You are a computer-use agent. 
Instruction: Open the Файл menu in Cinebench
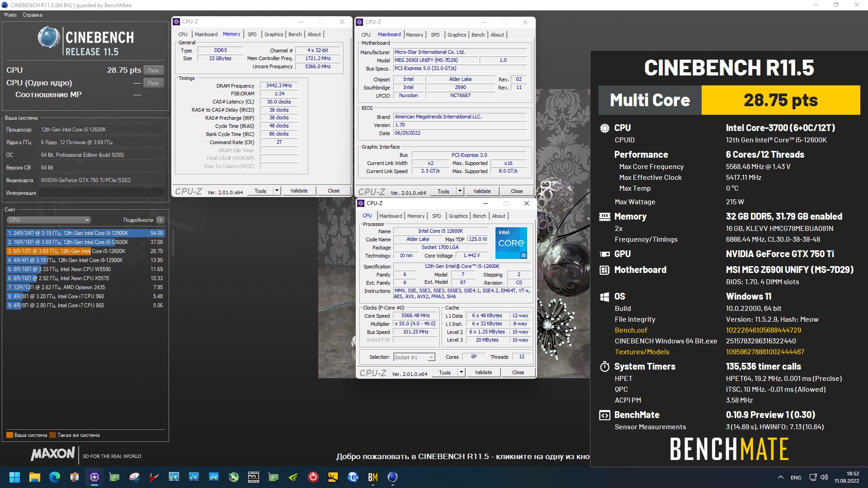click(x=10, y=15)
